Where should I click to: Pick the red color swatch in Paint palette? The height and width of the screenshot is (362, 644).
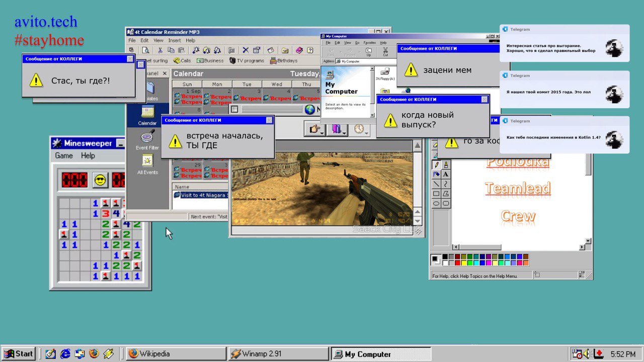[457, 262]
